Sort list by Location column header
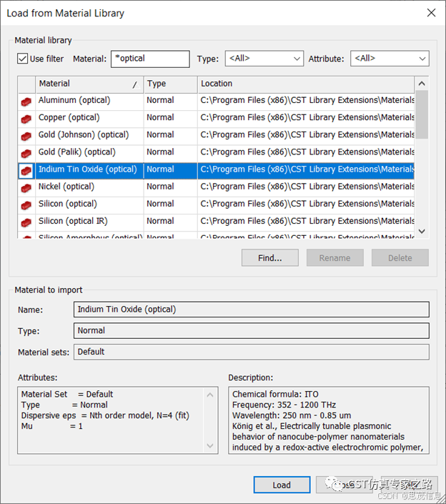446x504 pixels. pyautogui.click(x=306, y=84)
